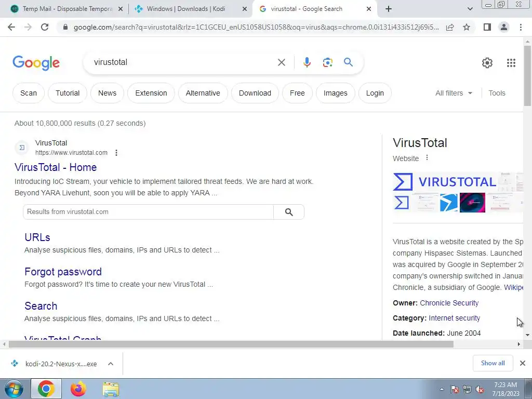Launch Firefox from the taskbar
Image resolution: width=532 pixels, height=399 pixels.
coord(78,389)
